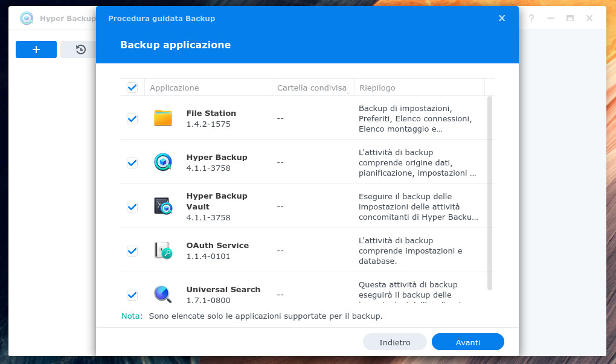
Task: Select the Hyper Backup Vault name text
Action: click(x=217, y=201)
